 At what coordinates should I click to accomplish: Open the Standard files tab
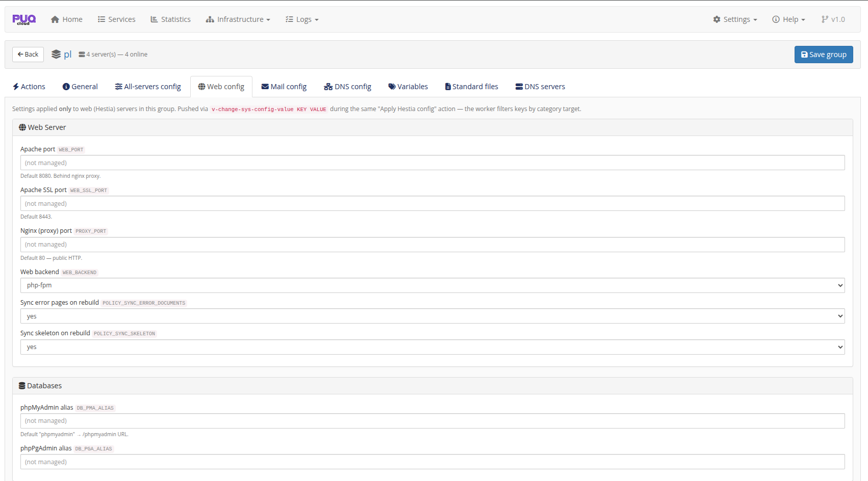(472, 87)
